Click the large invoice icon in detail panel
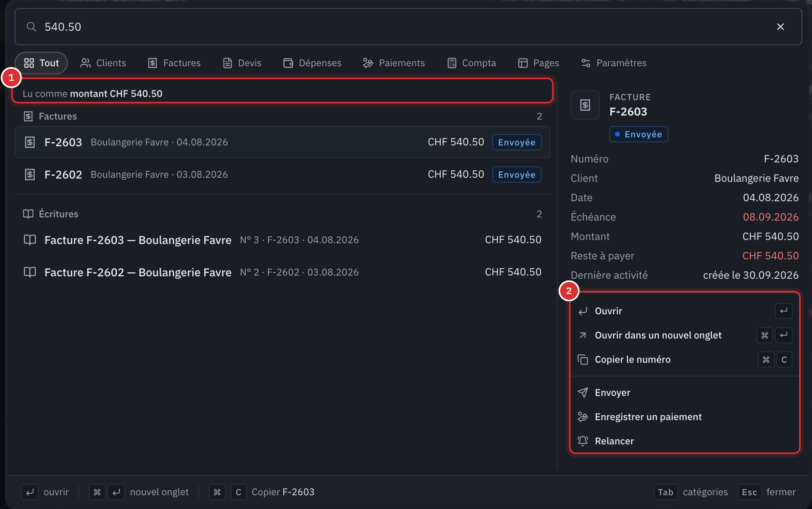Screen dimensions: 812x509 (585, 105)
